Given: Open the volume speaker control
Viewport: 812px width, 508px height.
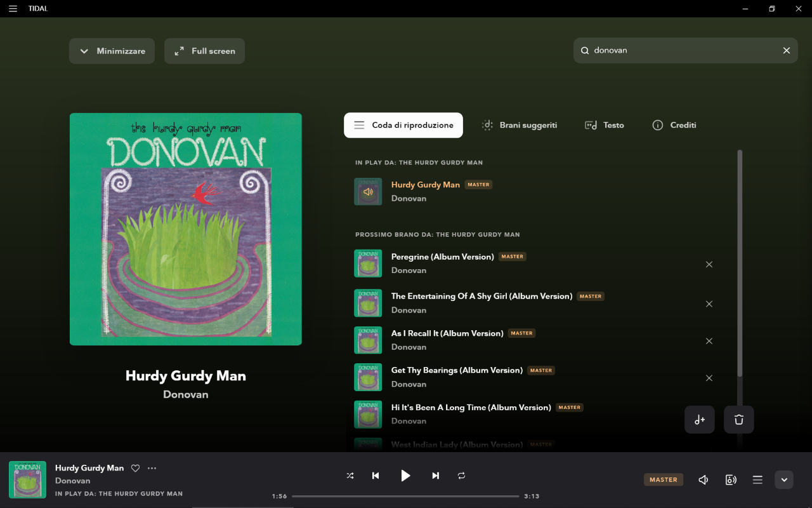Looking at the screenshot, I should 703,480.
